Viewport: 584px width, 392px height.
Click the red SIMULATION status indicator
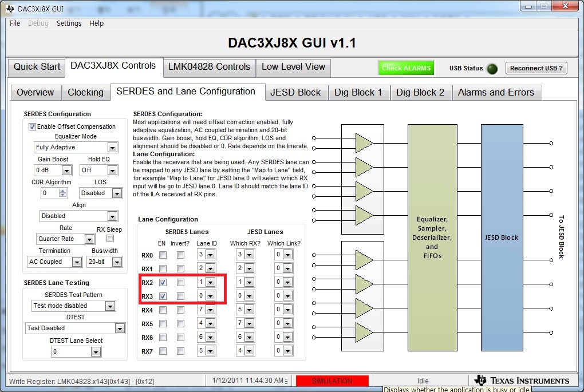coord(332,381)
